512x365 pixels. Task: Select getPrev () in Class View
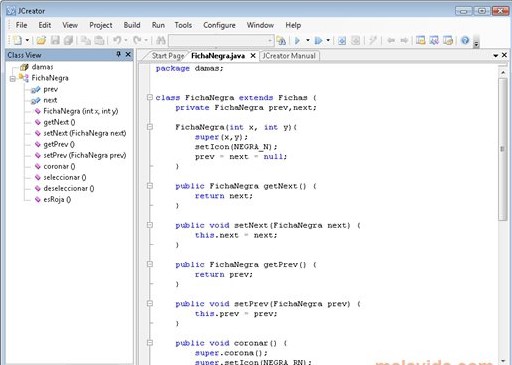click(59, 144)
